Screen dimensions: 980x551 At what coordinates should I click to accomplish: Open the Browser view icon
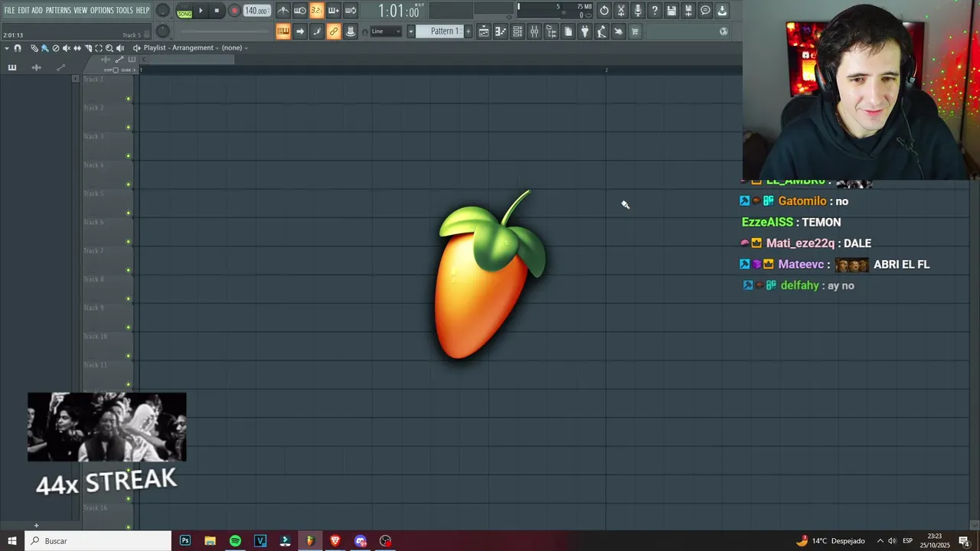point(551,31)
